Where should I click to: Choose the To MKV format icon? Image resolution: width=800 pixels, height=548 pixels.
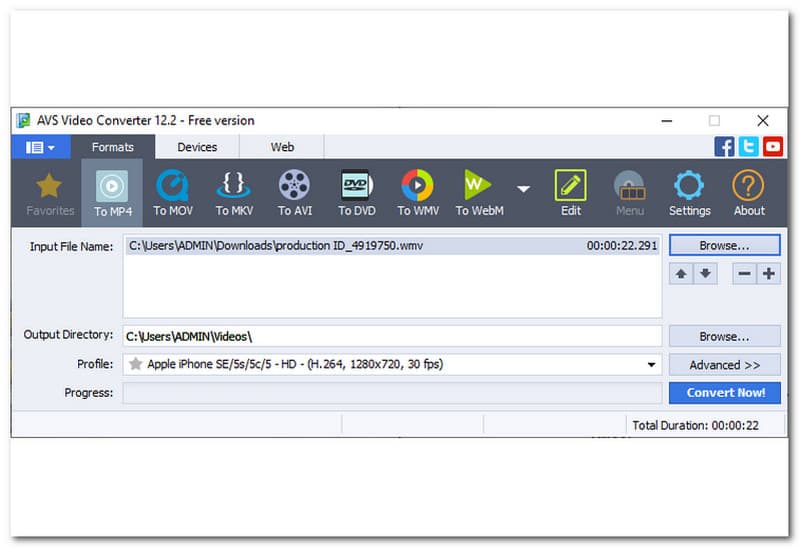coord(234,193)
